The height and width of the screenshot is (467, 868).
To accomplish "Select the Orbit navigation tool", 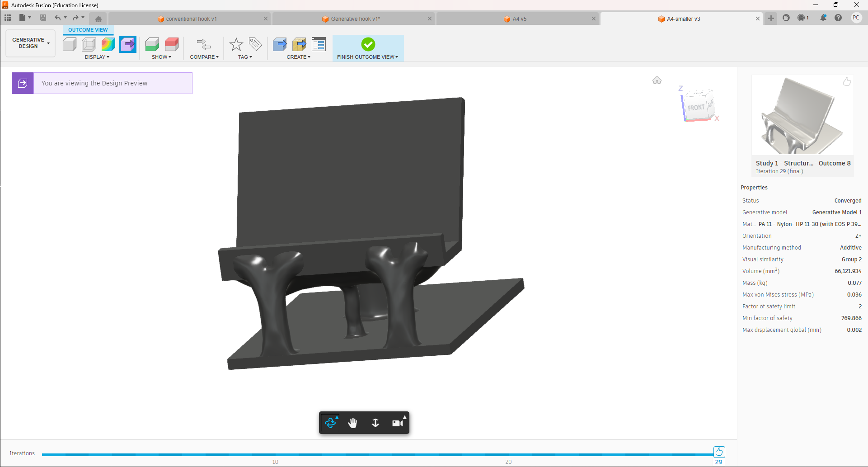I will click(330, 423).
